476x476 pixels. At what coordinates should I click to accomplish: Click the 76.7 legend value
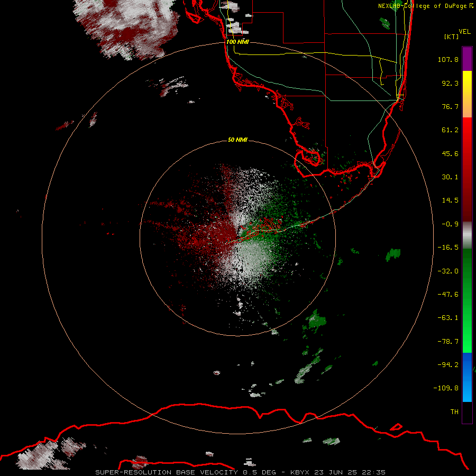tap(450, 106)
